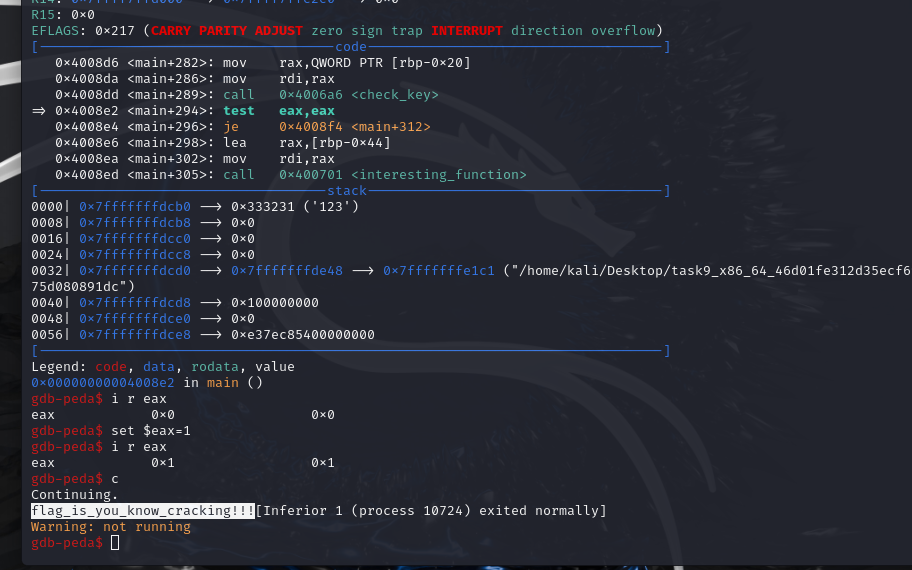Click the CARRY flag in EFLAGS
The width and height of the screenshot is (912, 570).
pyautogui.click(x=175, y=31)
